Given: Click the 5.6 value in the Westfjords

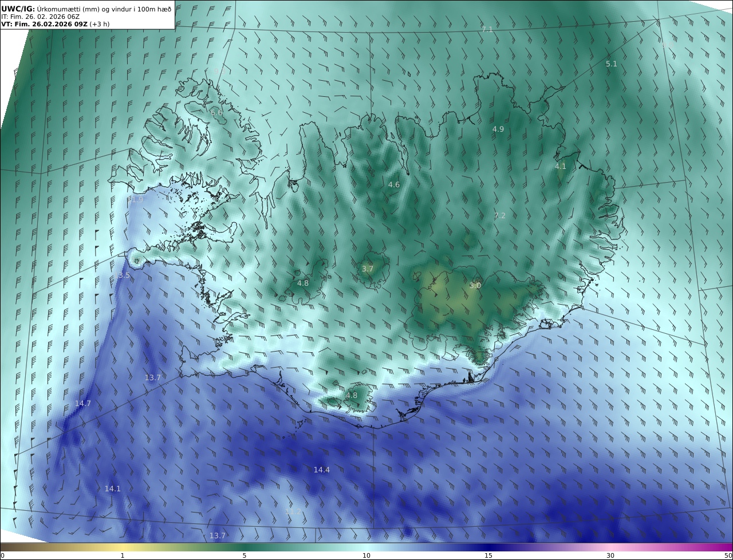Looking at the screenshot, I should click(x=216, y=113).
